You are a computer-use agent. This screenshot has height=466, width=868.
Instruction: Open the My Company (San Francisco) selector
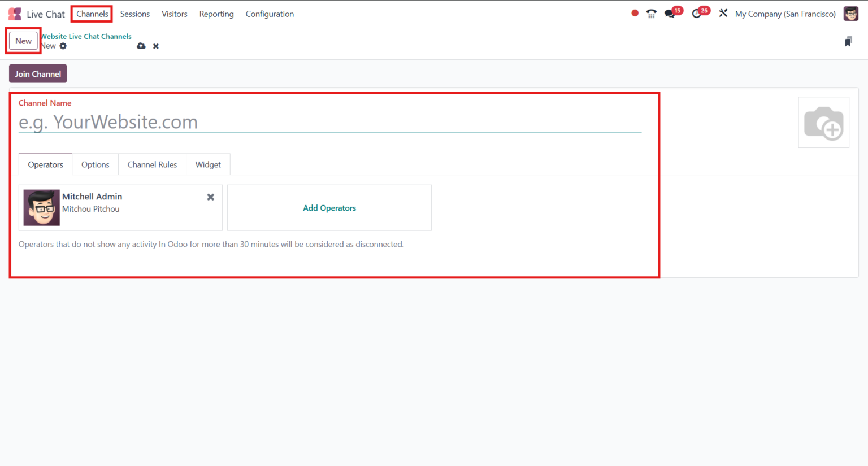785,14
